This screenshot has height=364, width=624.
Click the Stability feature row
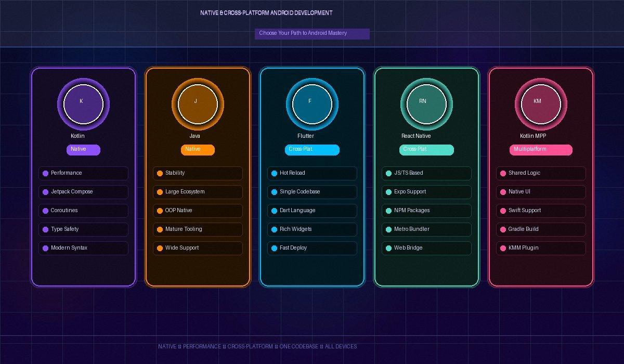pos(198,173)
